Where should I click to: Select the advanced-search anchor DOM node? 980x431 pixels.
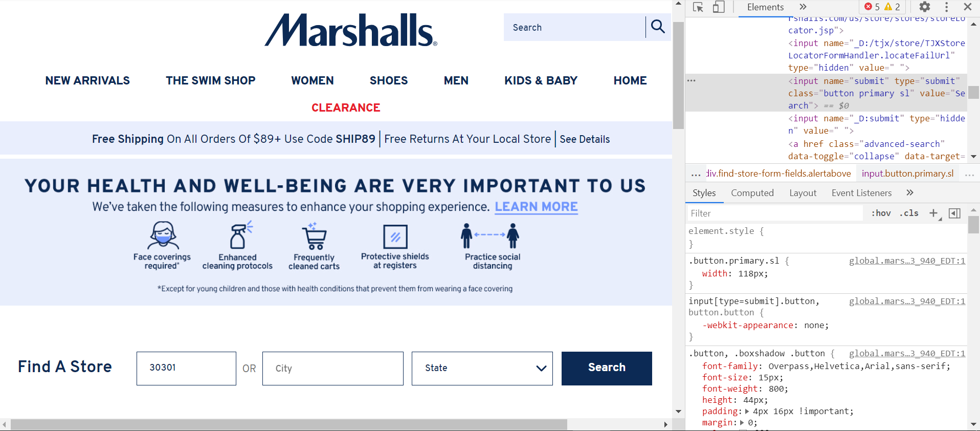[x=877, y=150]
